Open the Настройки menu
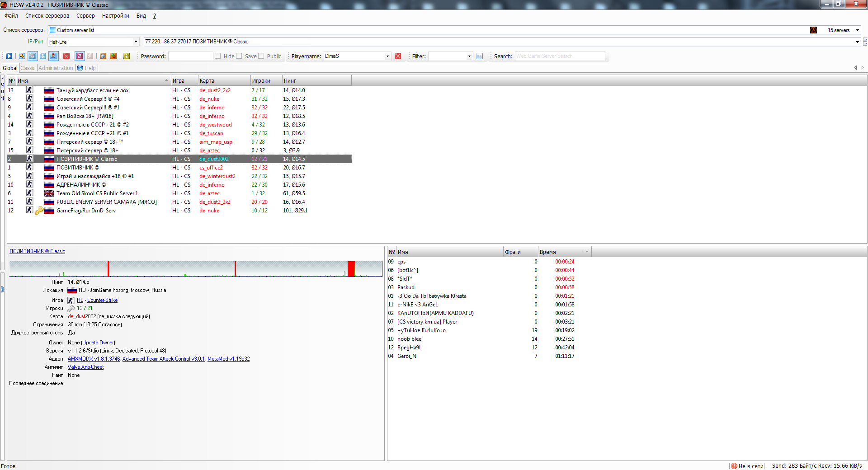This screenshot has height=470, width=868. 115,16
